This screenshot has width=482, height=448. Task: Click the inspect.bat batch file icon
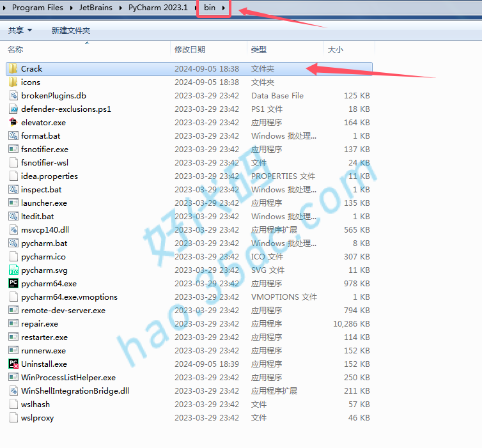(x=13, y=189)
